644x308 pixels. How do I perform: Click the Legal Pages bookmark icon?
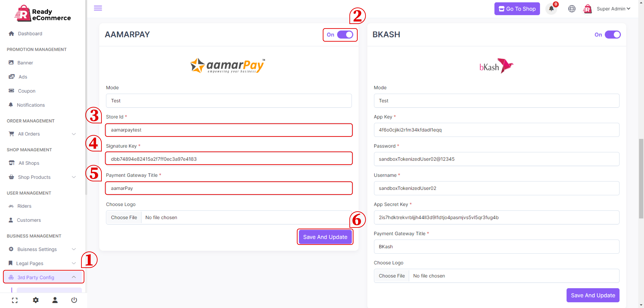(x=10, y=263)
